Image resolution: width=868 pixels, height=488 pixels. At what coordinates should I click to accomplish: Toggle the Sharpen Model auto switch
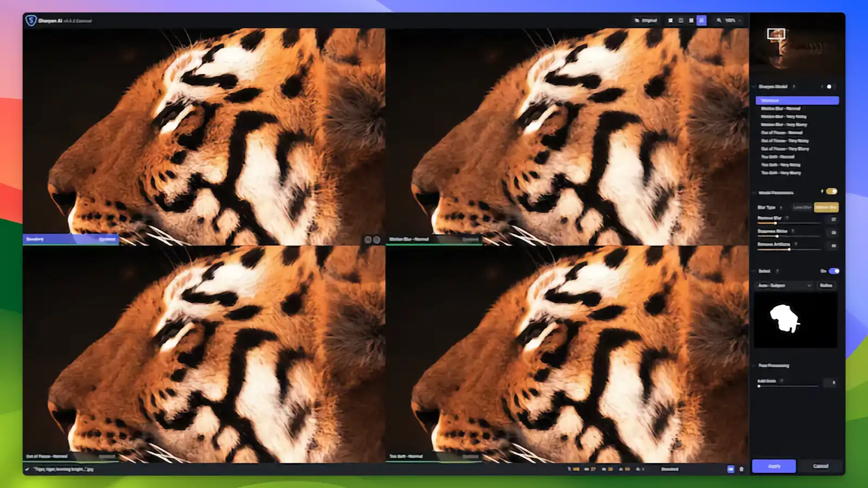click(x=828, y=87)
